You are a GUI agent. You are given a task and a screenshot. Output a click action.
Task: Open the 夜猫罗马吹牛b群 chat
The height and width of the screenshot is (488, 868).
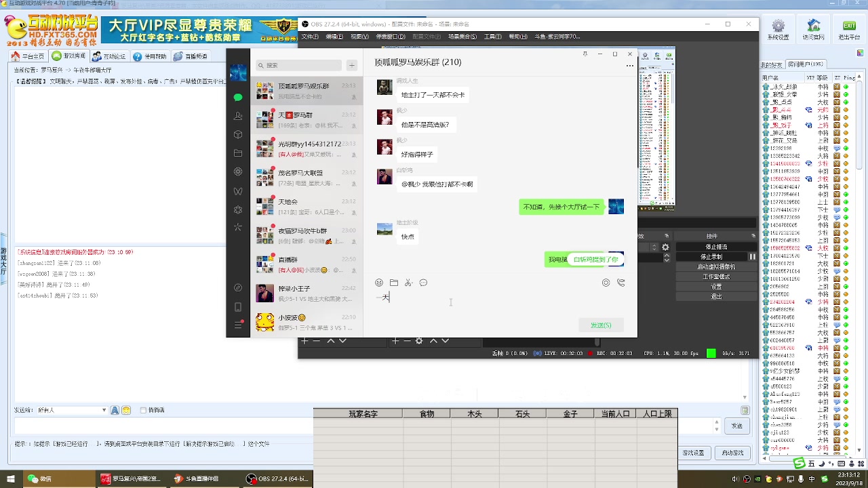point(307,235)
